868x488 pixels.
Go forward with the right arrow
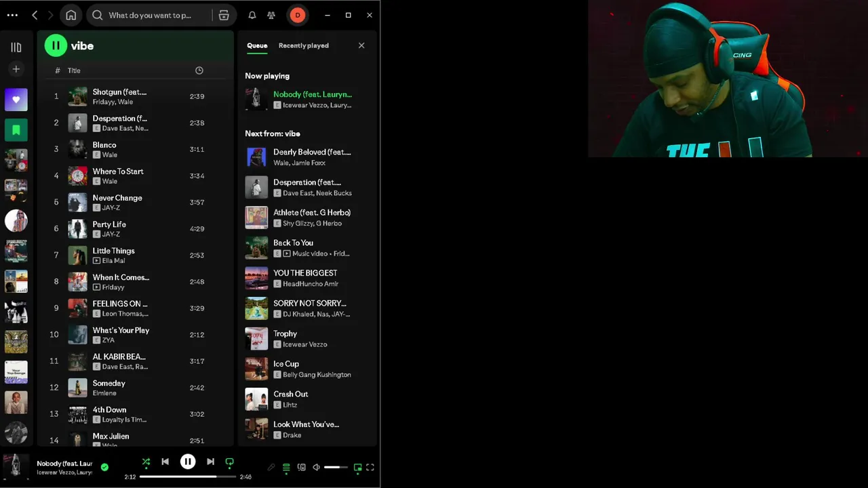click(50, 15)
